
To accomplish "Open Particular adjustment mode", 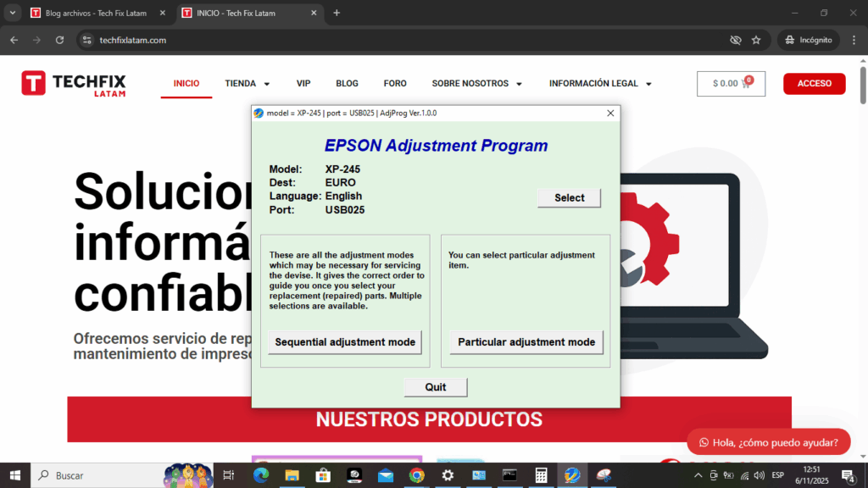I will point(526,342).
